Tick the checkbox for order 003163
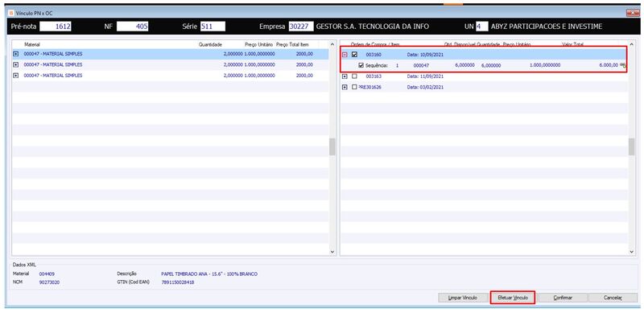 tap(355, 76)
